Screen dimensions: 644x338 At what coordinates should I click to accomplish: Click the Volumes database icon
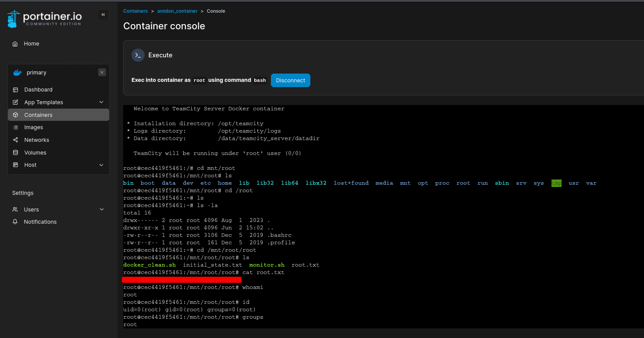pyautogui.click(x=15, y=153)
